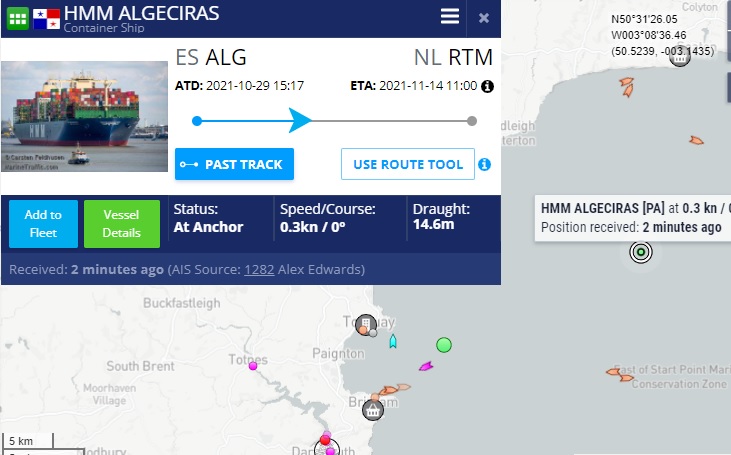This screenshot has width=731, height=455.
Task: Click info icon next to ETA time
Action: 488,86
